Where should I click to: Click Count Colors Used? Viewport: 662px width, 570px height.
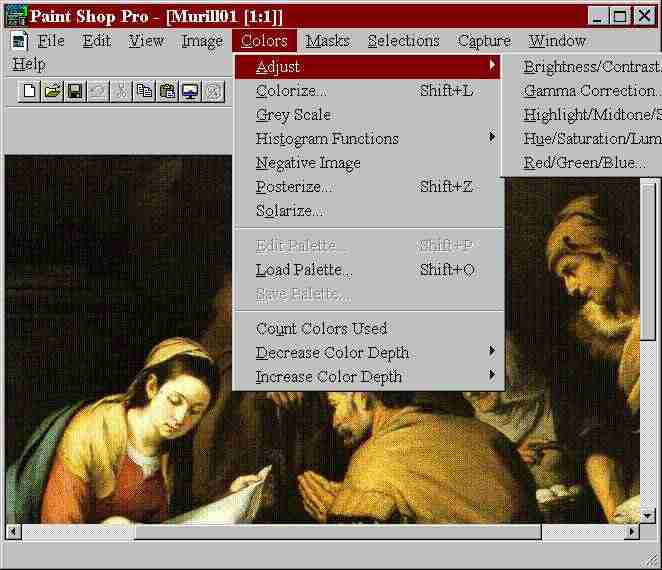coord(321,329)
